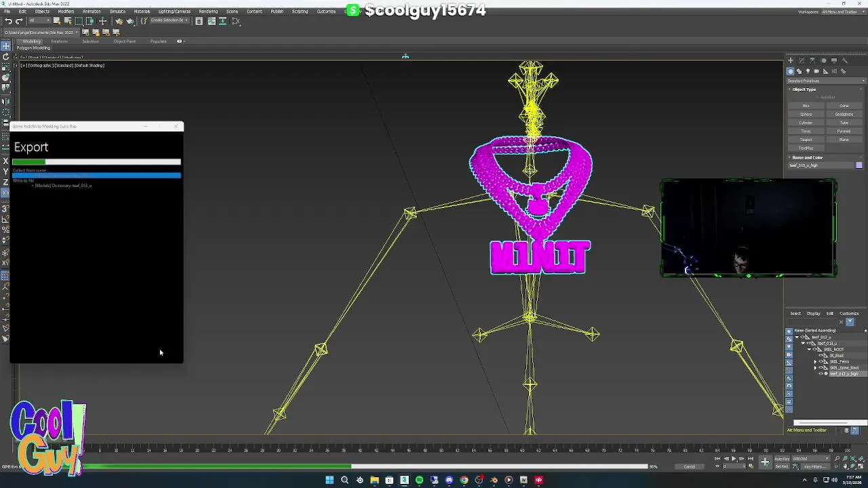Open the Modifiers menu
Screen dimensions: 868x488
tap(66, 12)
